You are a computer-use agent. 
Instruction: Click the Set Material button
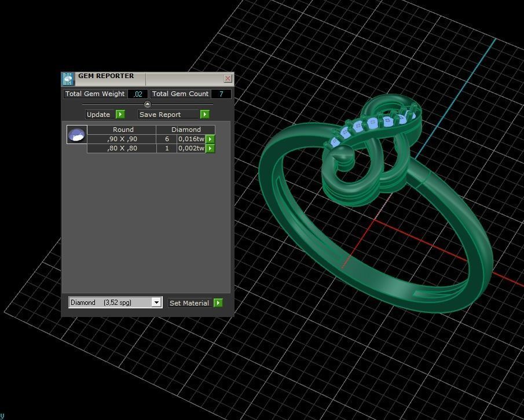click(x=190, y=303)
